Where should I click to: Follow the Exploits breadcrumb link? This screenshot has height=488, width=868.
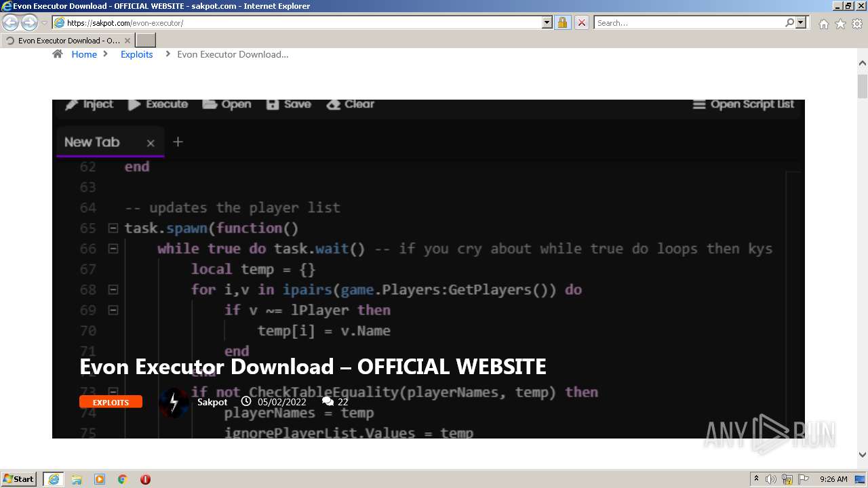(x=137, y=54)
